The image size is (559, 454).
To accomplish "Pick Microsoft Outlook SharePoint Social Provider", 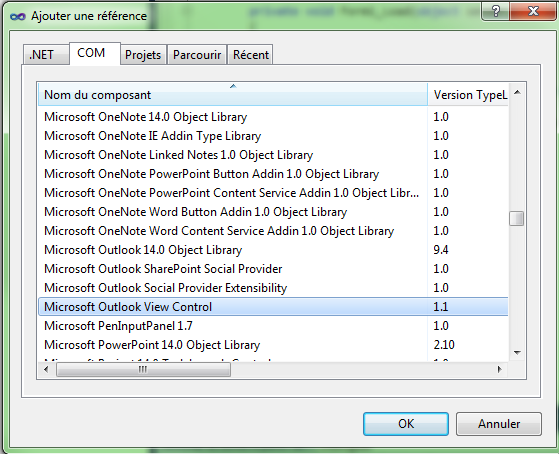I will [x=273, y=269].
